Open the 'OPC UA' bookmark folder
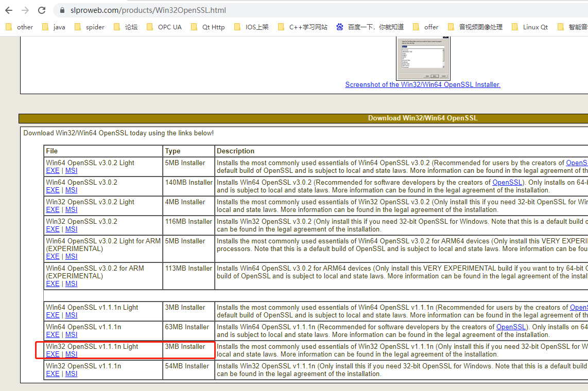Image resolution: width=588 pixels, height=391 pixels. pos(164,27)
